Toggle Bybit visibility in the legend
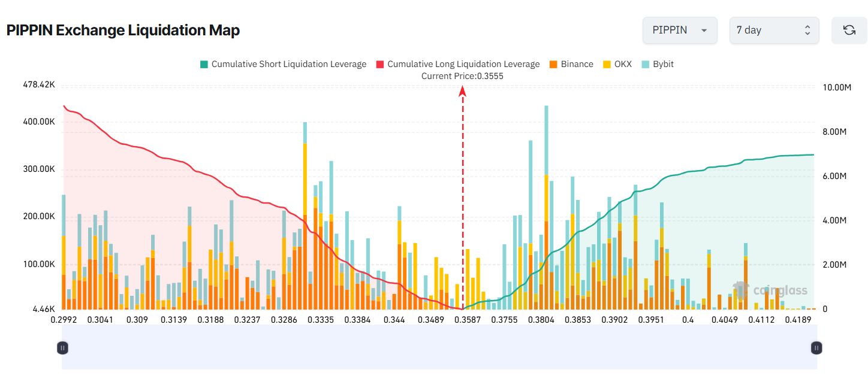The image size is (868, 382). (x=658, y=64)
